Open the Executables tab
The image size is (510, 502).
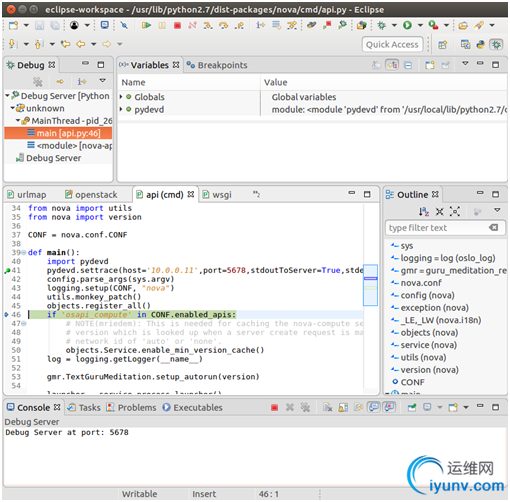(x=193, y=408)
